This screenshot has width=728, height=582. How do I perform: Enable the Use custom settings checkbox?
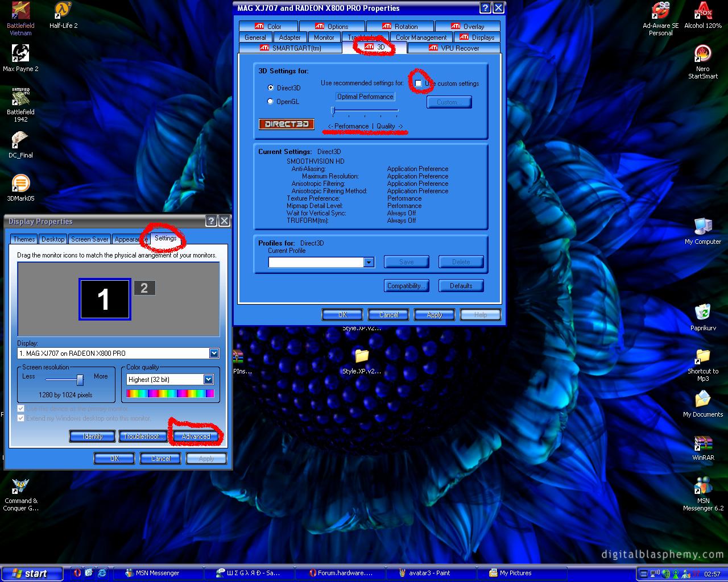pos(419,84)
